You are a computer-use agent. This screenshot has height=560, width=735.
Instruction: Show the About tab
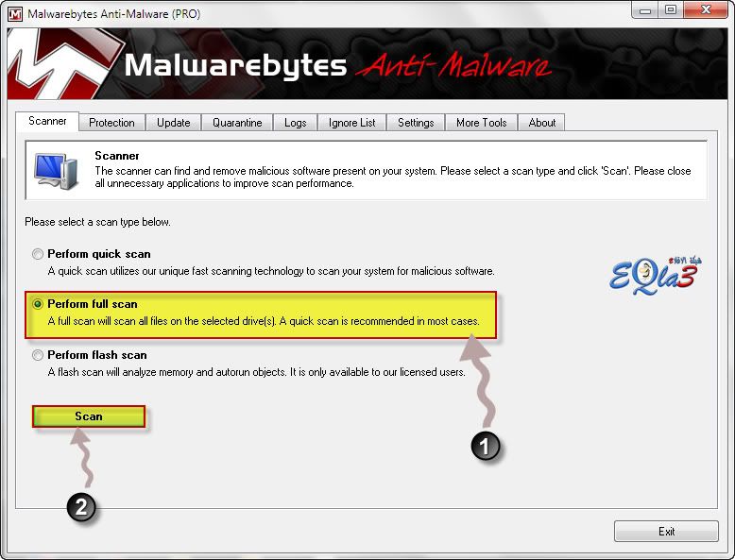pos(542,123)
